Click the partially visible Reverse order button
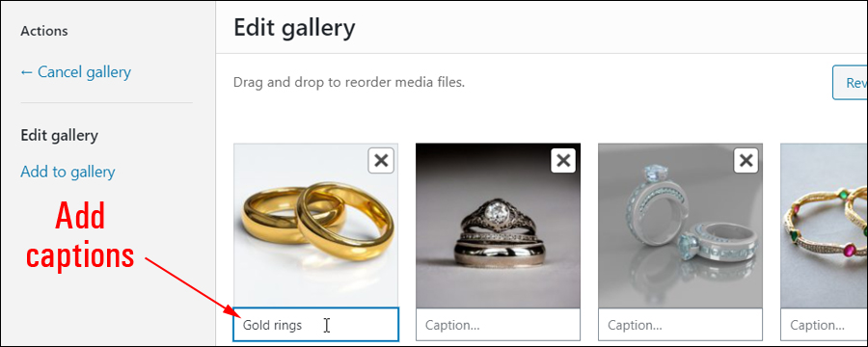The width and height of the screenshot is (868, 347). (x=850, y=83)
